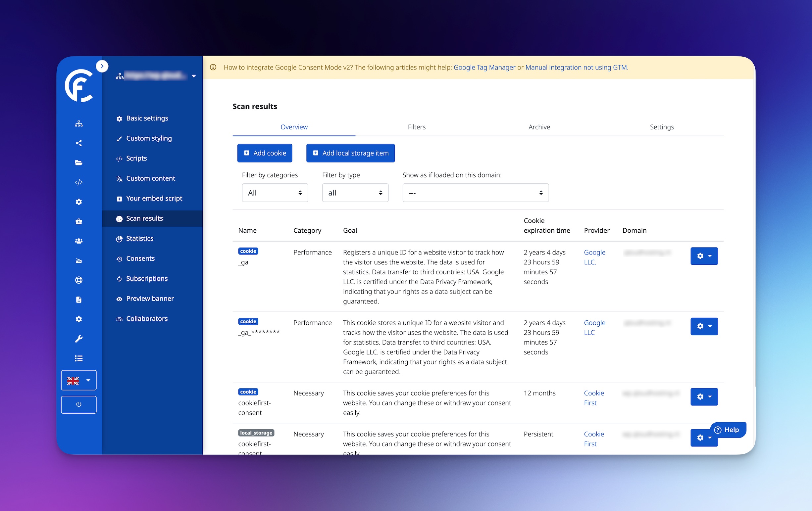The height and width of the screenshot is (511, 812).
Task: Open the gear actions dropdown for _ga_******** cookie
Action: pos(704,327)
